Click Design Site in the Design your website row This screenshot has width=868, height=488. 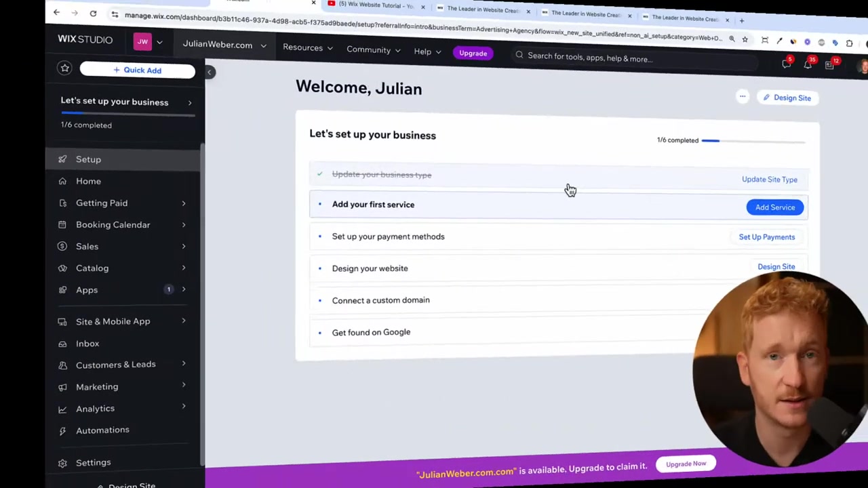(x=776, y=266)
